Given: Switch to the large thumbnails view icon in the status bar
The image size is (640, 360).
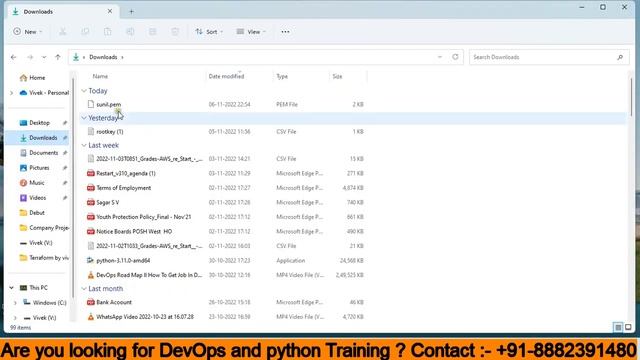Looking at the screenshot, I should click(x=628, y=327).
